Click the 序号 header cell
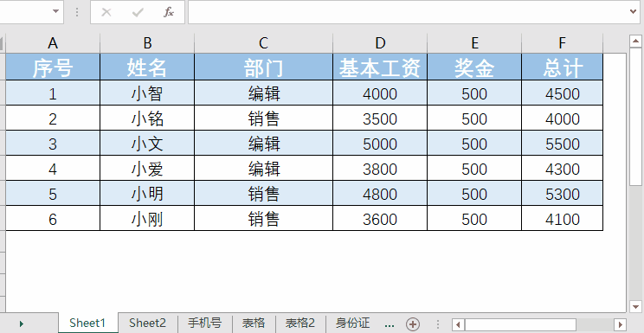 coord(53,67)
